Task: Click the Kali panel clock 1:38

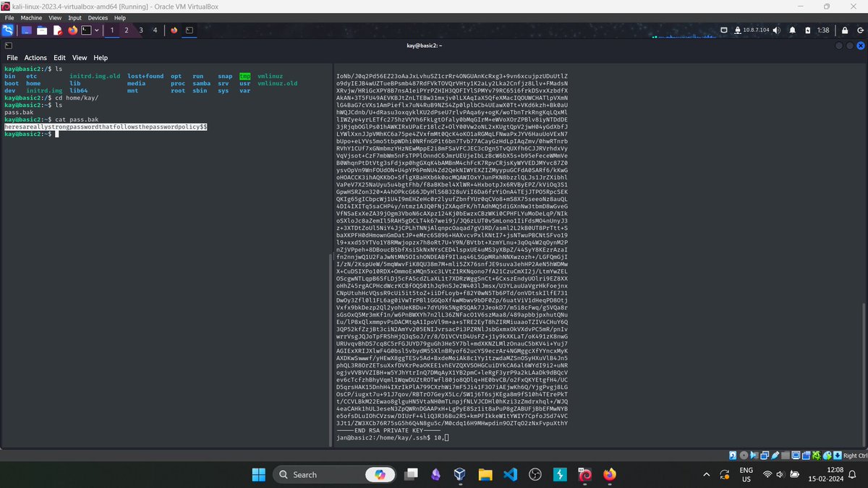Action: point(823,30)
